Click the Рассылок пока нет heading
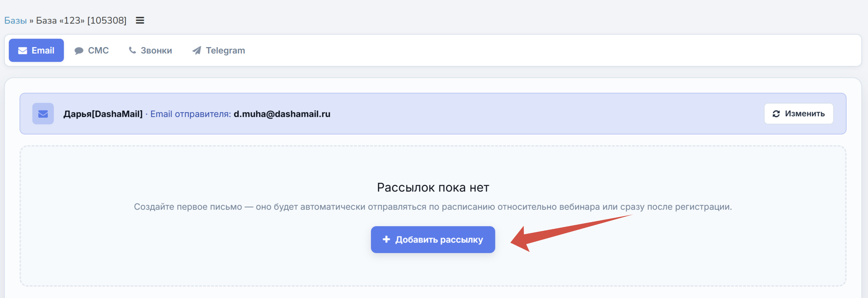 click(x=433, y=187)
